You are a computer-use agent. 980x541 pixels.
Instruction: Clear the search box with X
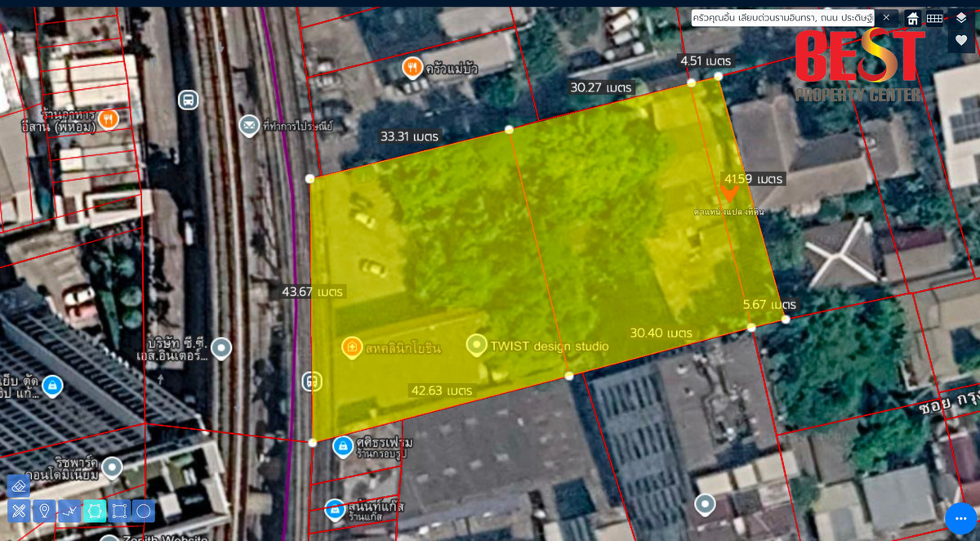tap(886, 17)
